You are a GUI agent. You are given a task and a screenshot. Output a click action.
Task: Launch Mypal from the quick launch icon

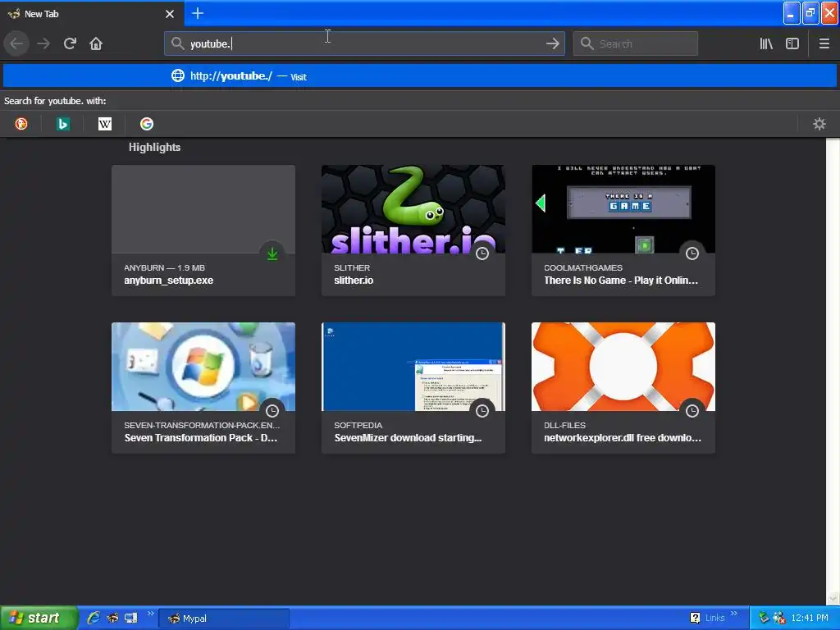pyautogui.click(x=112, y=619)
